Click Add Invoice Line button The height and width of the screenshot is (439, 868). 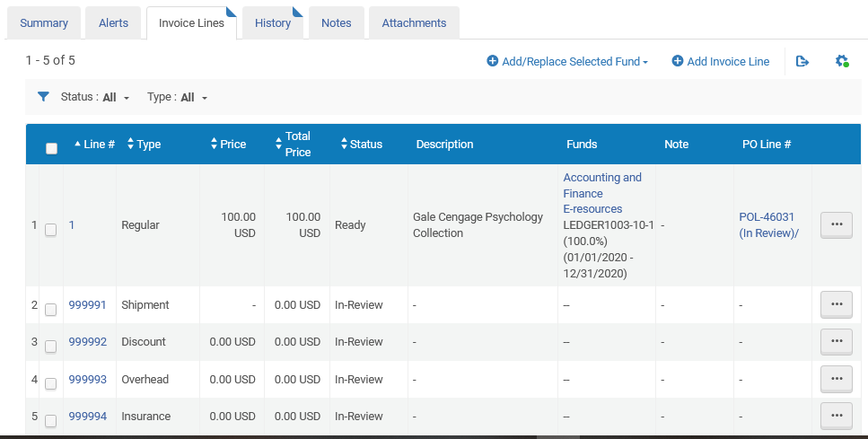[x=721, y=62]
